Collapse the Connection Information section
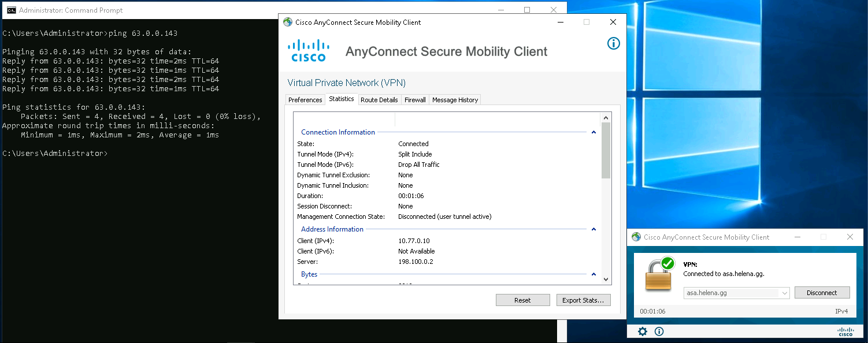 tap(593, 132)
